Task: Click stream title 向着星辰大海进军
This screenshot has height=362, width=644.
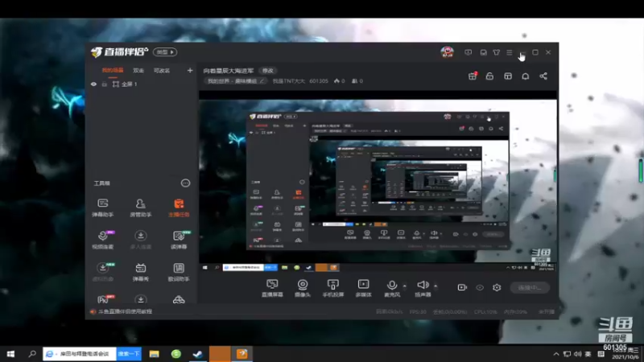Action: (x=229, y=71)
